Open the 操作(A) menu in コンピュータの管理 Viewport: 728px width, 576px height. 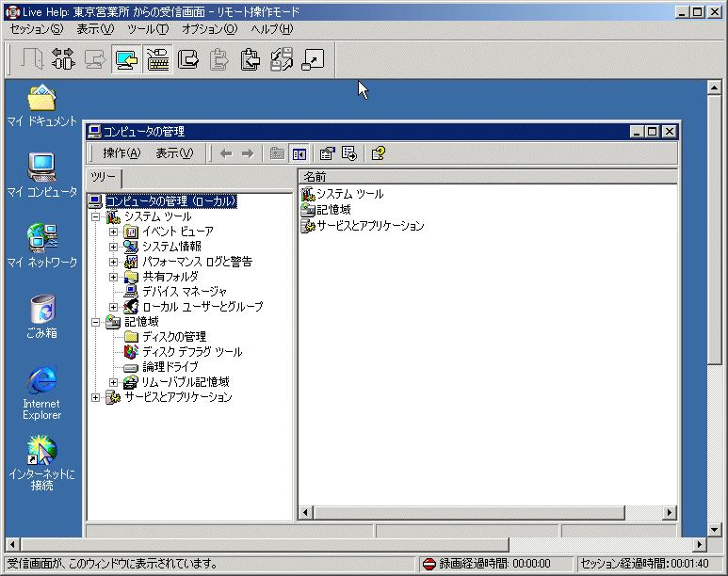121,153
